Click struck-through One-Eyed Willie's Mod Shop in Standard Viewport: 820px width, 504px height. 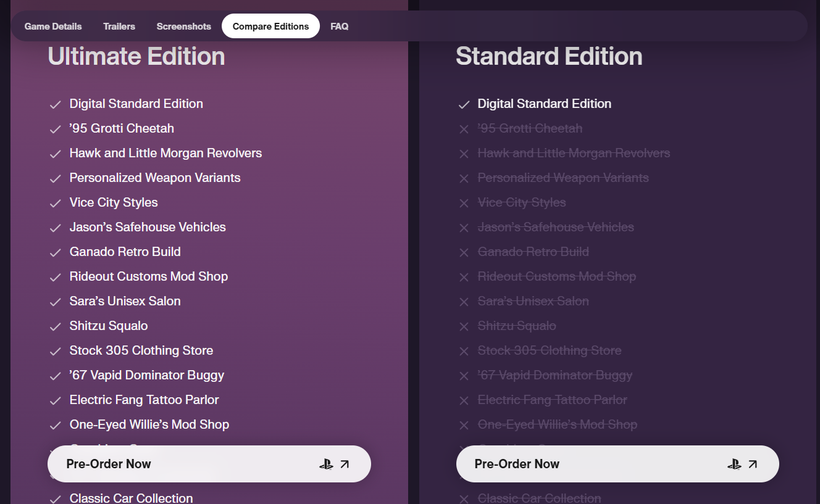coord(558,424)
